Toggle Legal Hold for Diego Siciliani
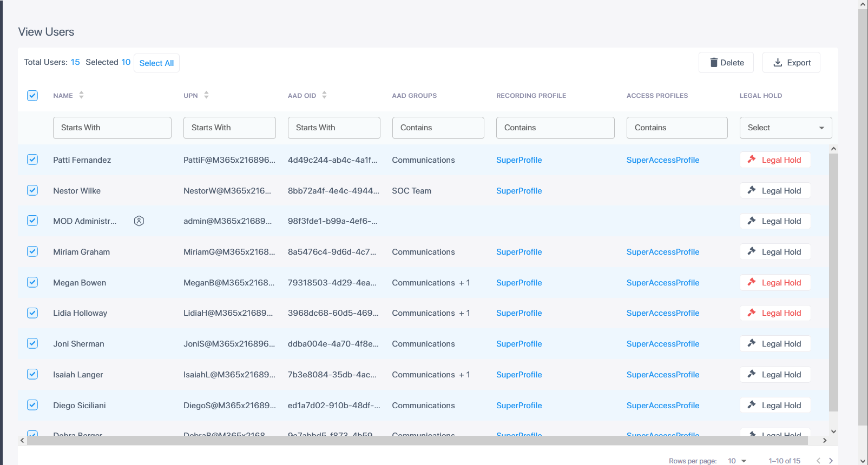868x465 pixels. tap(775, 405)
